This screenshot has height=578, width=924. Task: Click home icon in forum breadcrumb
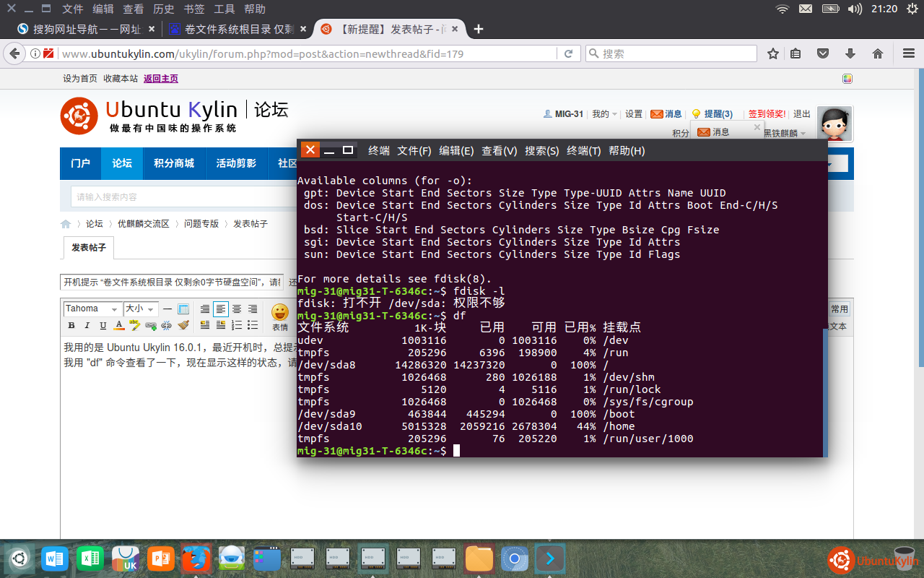coord(66,224)
